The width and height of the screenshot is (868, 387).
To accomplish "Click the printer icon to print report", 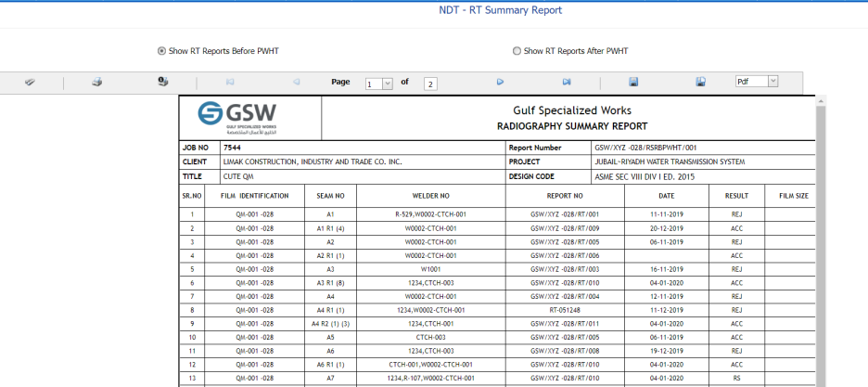I will pyautogui.click(x=96, y=83).
